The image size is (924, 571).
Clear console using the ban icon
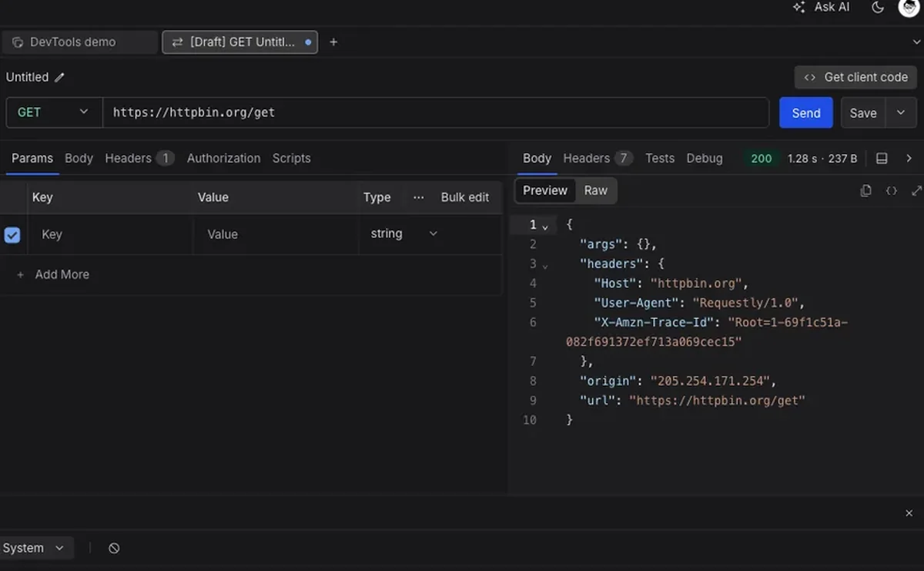pyautogui.click(x=114, y=548)
